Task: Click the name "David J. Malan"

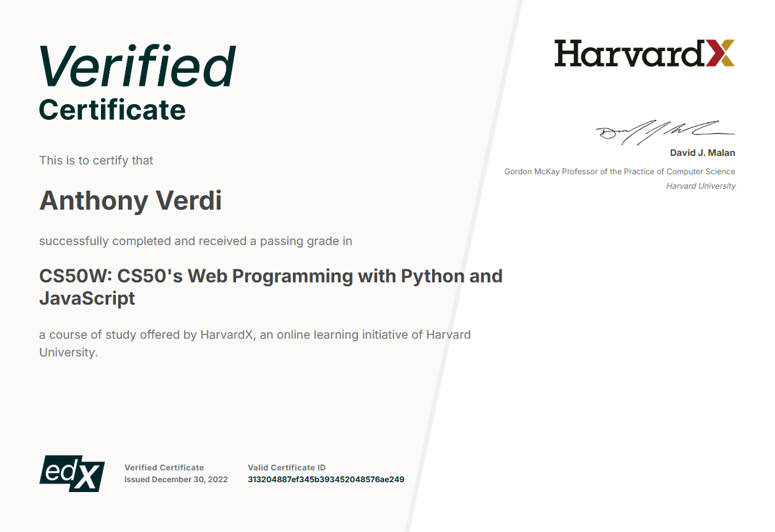Action: click(702, 153)
